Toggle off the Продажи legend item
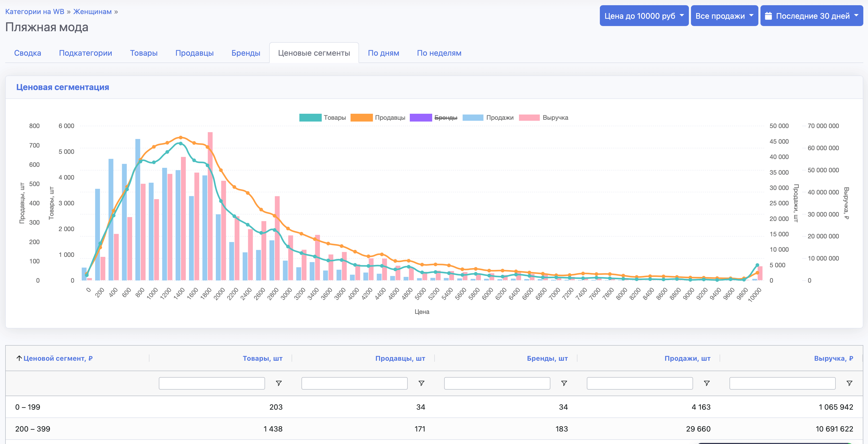The height and width of the screenshot is (444, 868). point(500,118)
